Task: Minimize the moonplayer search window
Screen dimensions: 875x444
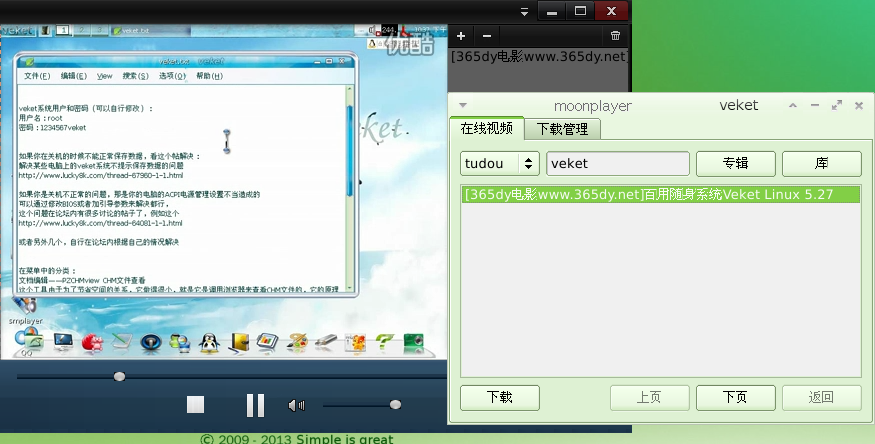Action: pyautogui.click(x=815, y=105)
